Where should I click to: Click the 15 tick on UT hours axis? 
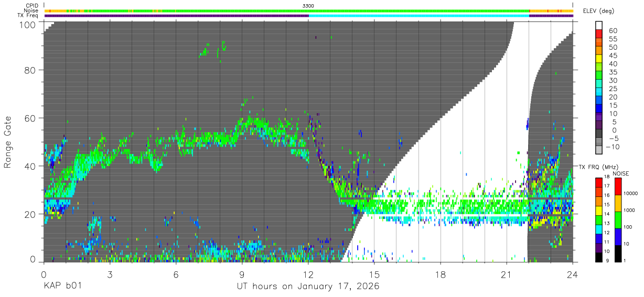click(374, 274)
